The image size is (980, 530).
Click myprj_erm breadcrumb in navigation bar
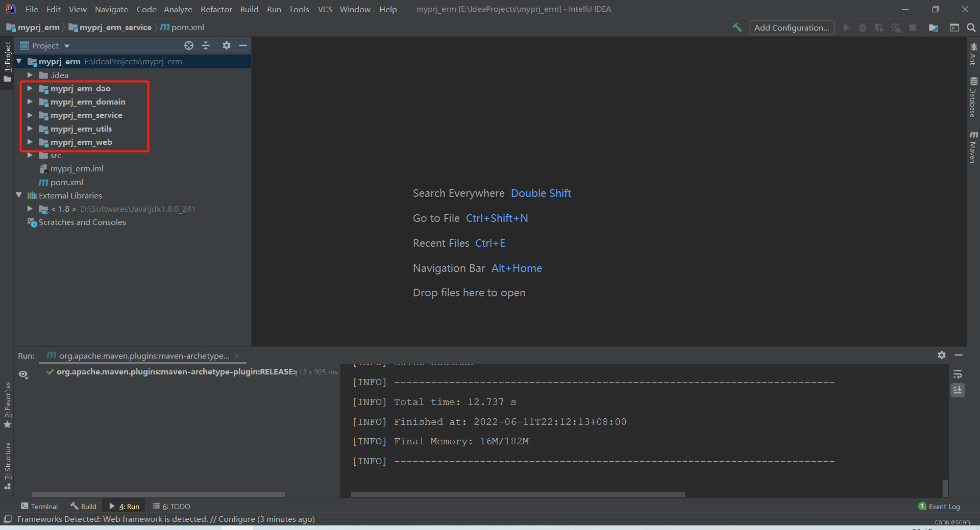34,28
